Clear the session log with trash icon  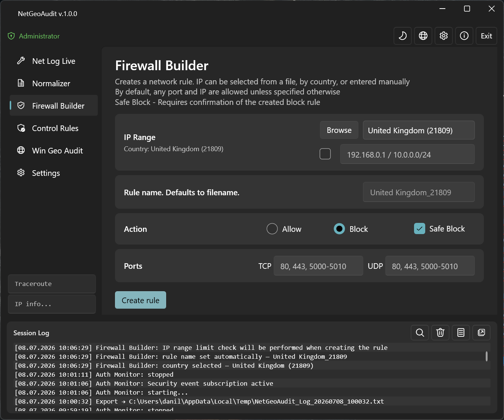tap(440, 333)
